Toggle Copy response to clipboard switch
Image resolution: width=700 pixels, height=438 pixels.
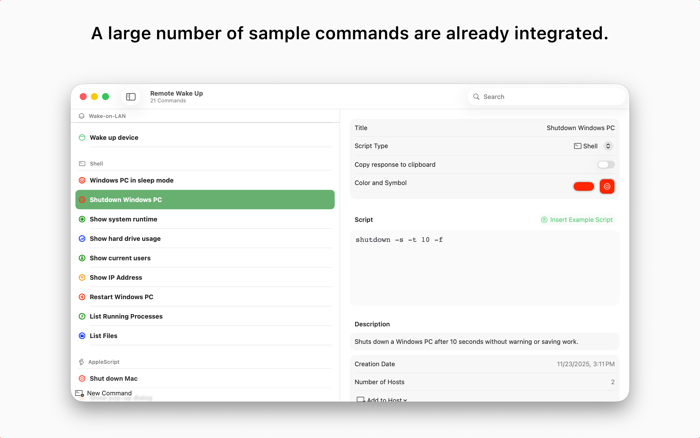pos(606,165)
